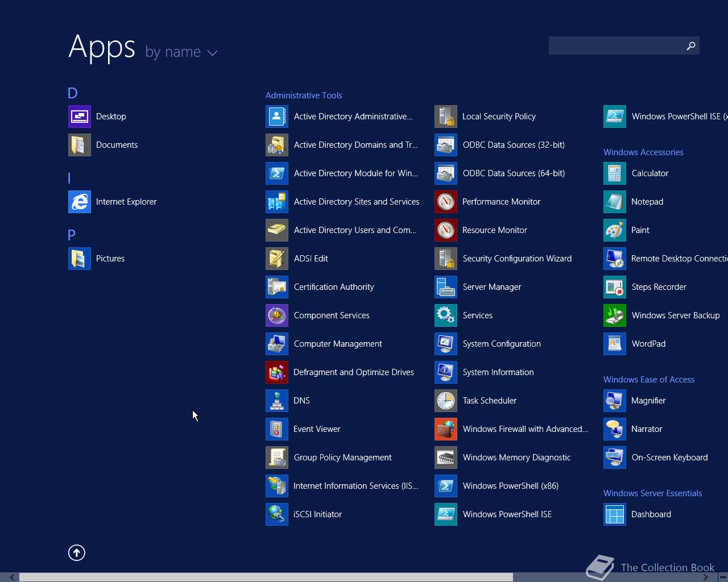
Task: Open Event Viewer icon
Action: pos(277,429)
